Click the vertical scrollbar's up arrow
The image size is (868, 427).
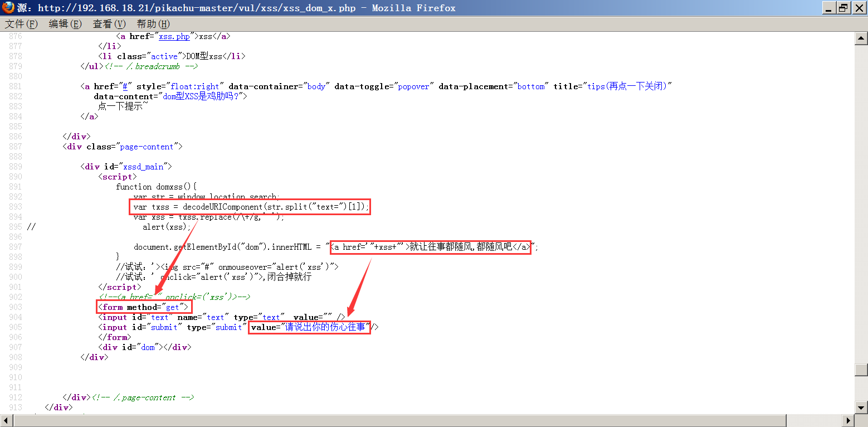pyautogui.click(x=861, y=38)
